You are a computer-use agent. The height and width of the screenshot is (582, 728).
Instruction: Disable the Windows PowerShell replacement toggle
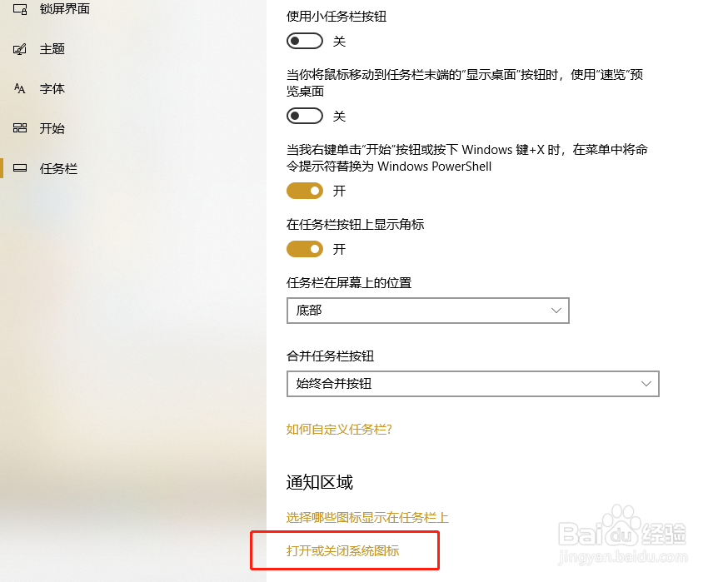point(305,191)
